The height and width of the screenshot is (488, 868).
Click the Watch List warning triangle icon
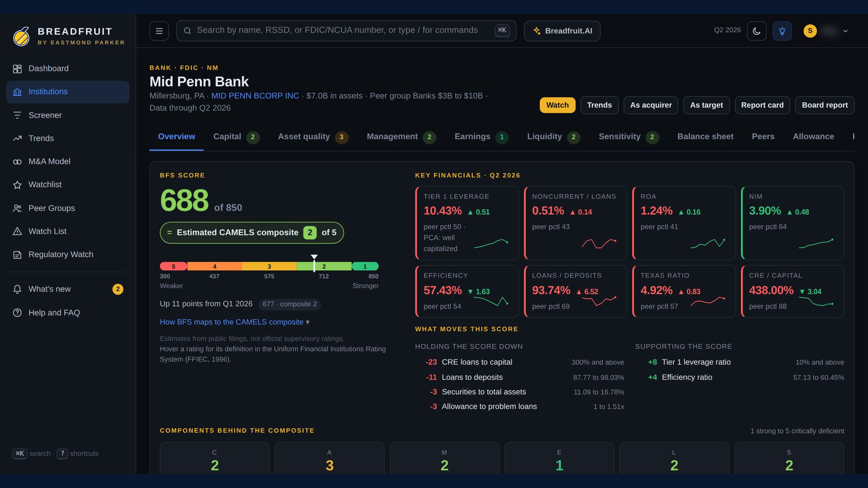coord(17,231)
